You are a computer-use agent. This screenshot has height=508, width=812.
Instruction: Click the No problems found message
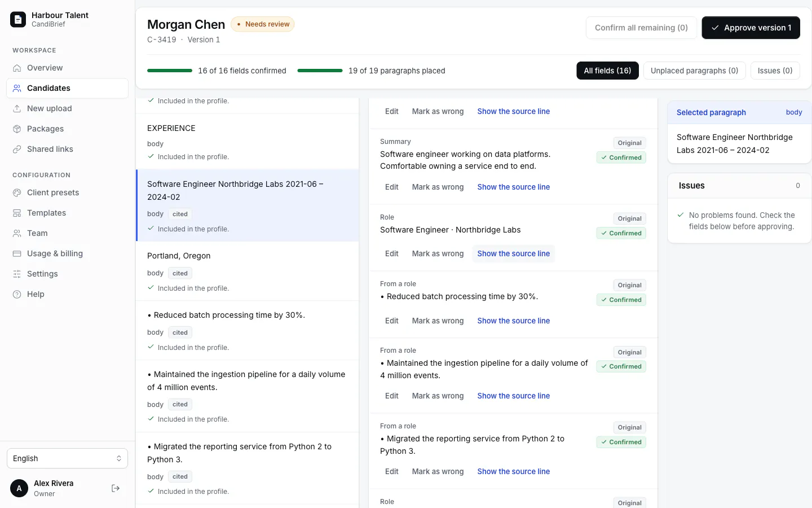click(x=742, y=221)
